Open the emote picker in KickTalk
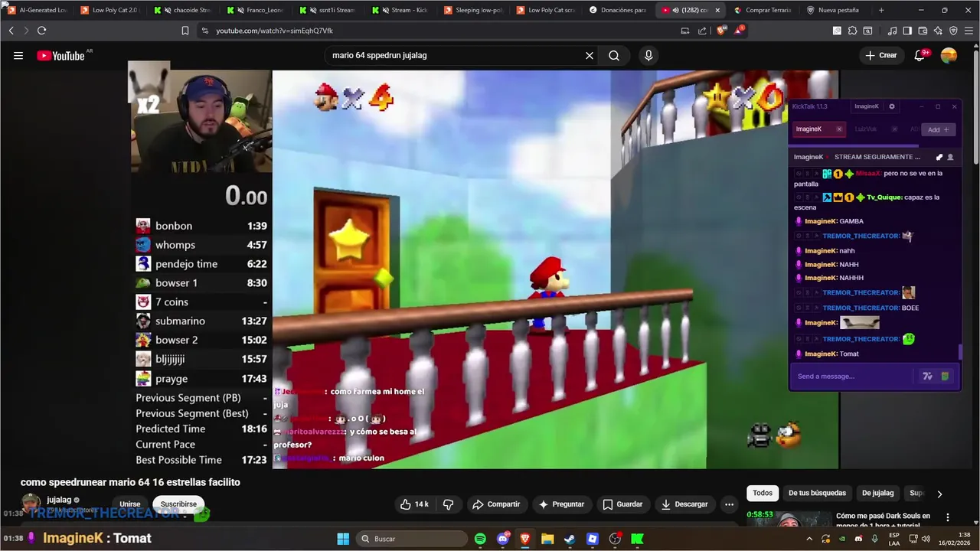Screen dimensions: 980x551 945,376
